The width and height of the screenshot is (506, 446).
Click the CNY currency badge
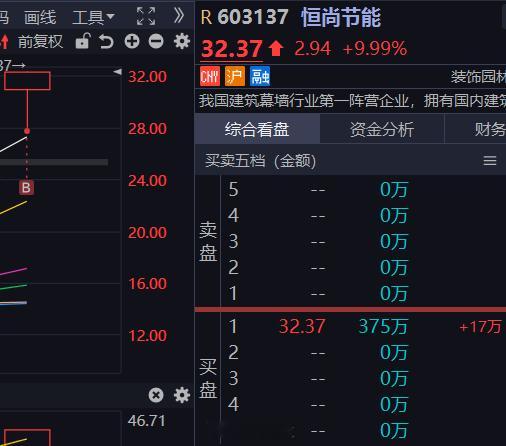(210, 76)
